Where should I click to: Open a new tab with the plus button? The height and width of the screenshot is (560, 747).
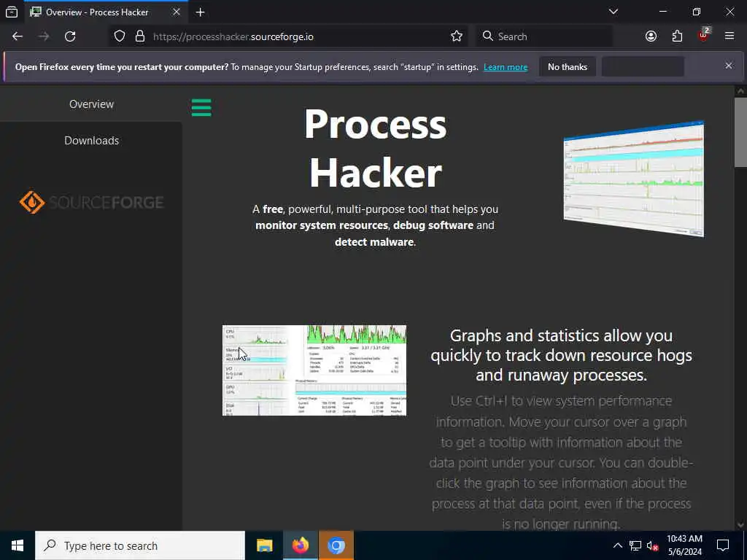[x=201, y=12]
